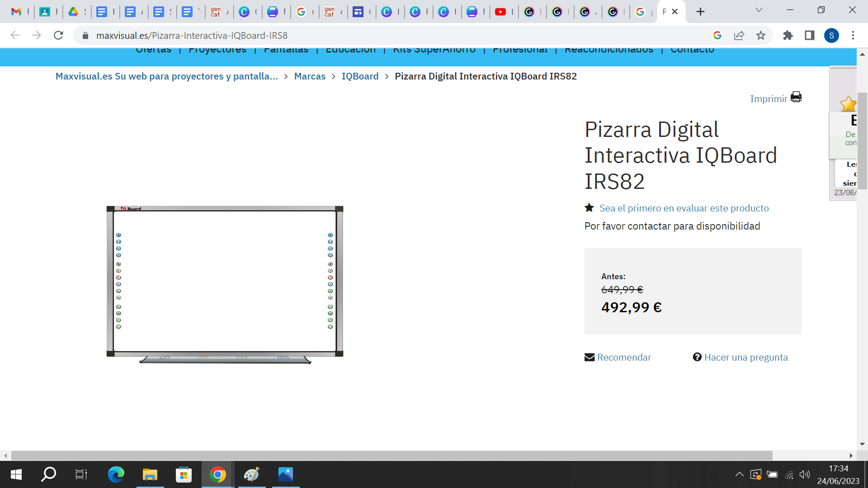Screen dimensions: 868x488
Task: Open the tab search dropdown
Action: point(759,9)
